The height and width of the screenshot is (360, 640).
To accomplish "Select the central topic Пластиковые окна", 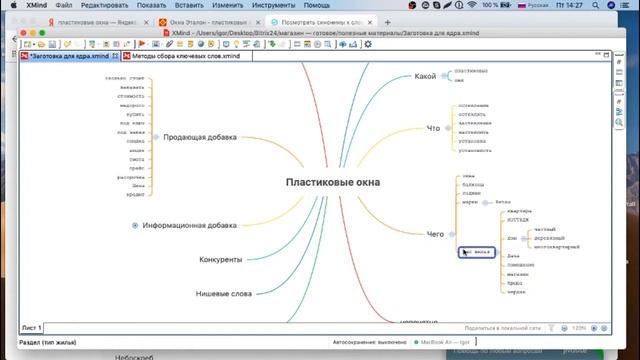I will 333,182.
